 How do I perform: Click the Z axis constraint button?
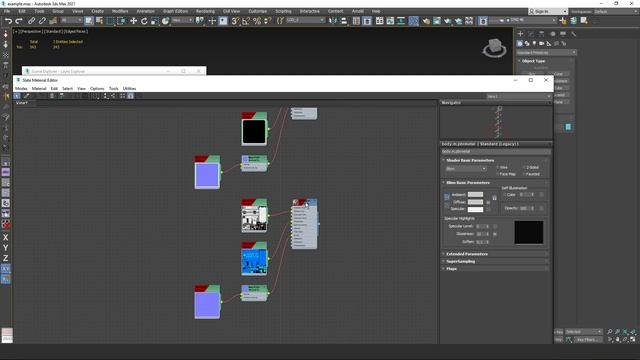coord(6,258)
